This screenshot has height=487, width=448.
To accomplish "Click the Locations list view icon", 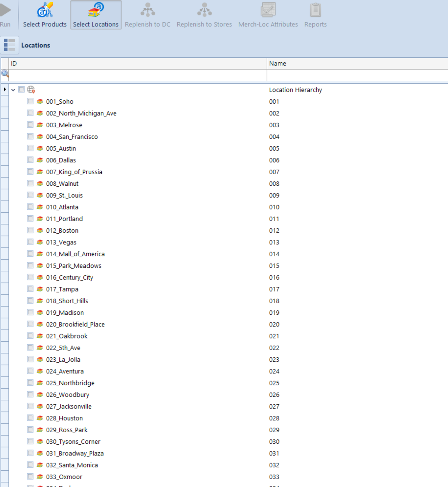I will coord(9,45).
